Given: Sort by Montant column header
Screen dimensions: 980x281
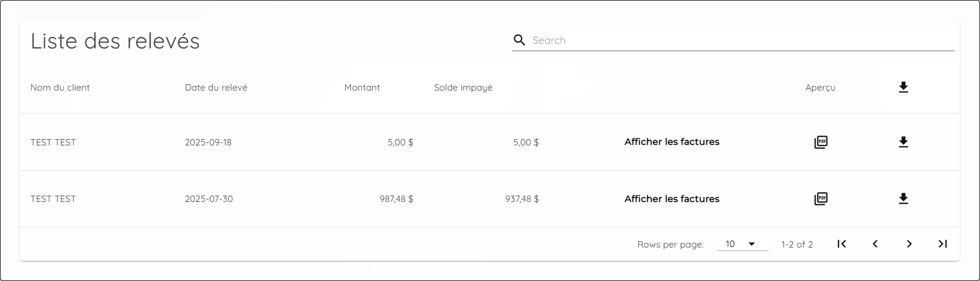Looking at the screenshot, I should (362, 88).
